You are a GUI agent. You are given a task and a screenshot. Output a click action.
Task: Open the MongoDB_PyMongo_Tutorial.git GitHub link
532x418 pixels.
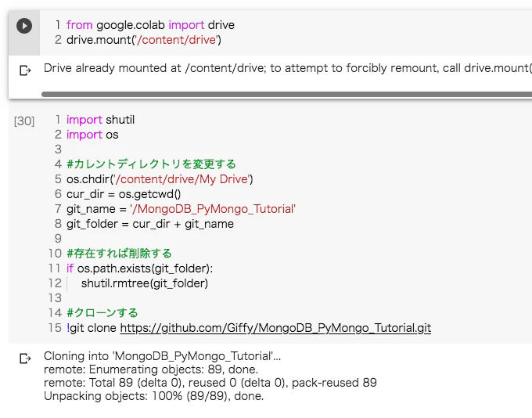[275, 328]
